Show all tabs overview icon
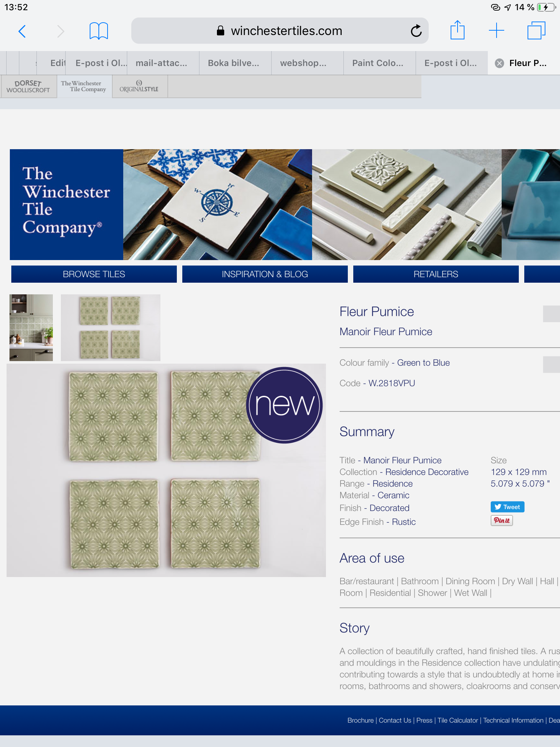560x747 pixels. click(536, 31)
